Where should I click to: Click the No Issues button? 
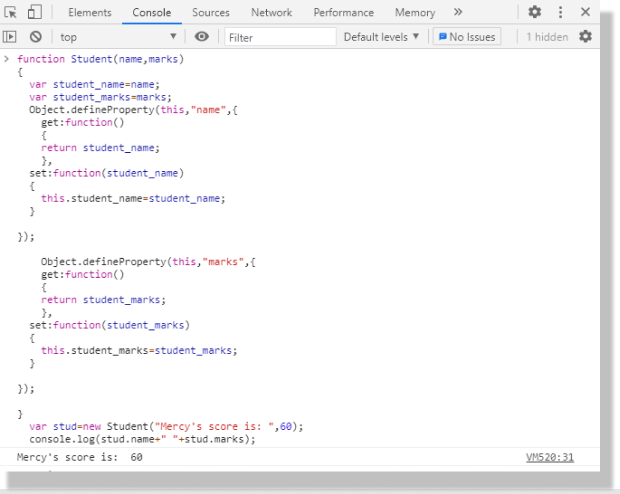pyautogui.click(x=467, y=37)
